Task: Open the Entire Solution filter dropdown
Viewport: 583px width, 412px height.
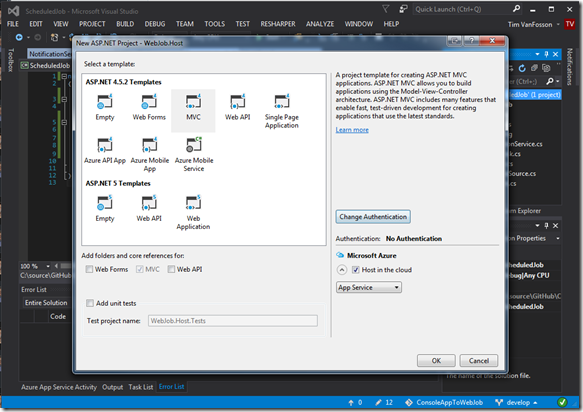Action: pyautogui.click(x=46, y=303)
